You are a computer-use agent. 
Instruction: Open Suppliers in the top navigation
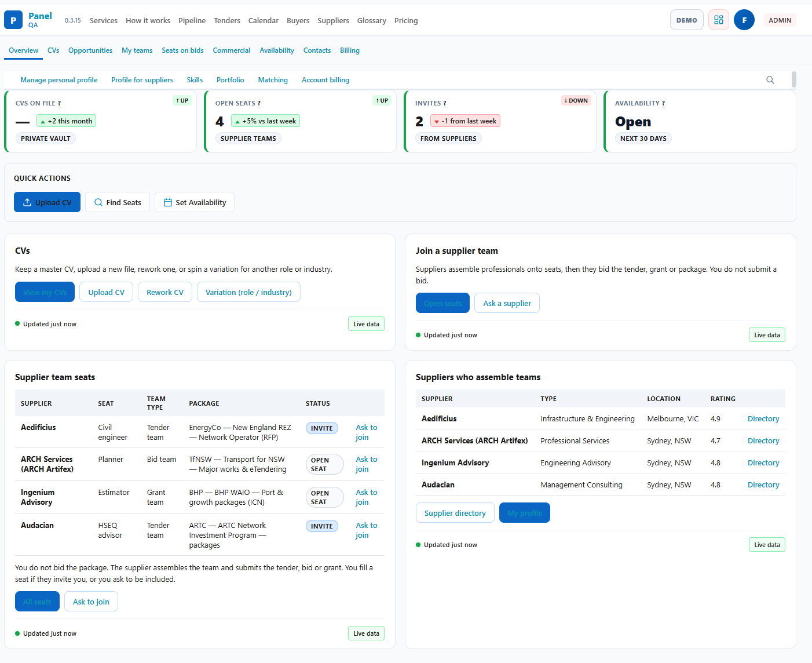[x=333, y=20]
